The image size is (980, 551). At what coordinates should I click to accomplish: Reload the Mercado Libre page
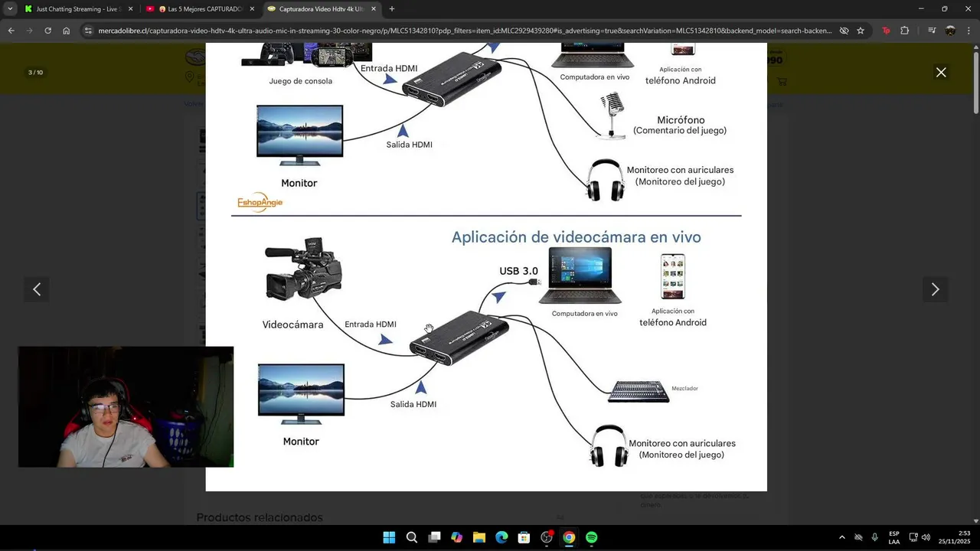tap(47, 31)
